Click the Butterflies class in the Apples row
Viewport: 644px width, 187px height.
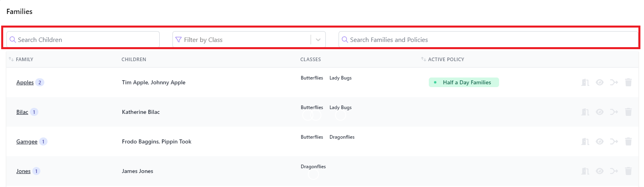click(312, 78)
